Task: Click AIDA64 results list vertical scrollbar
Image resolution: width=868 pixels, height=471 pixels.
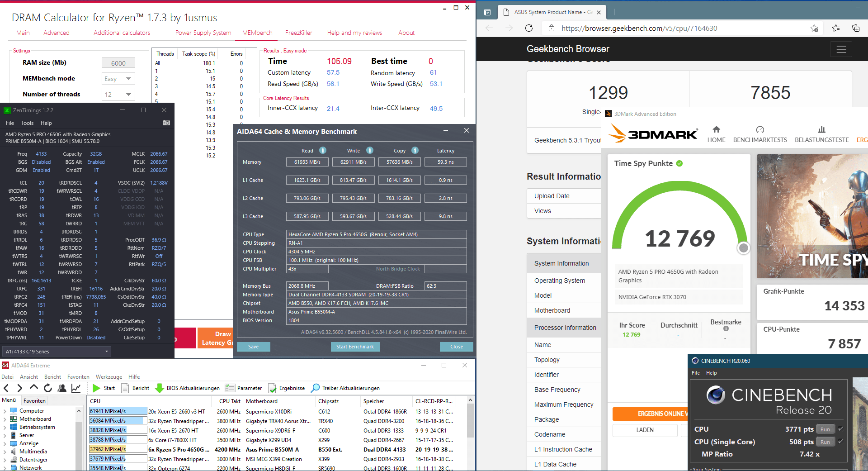Action: 470,421
